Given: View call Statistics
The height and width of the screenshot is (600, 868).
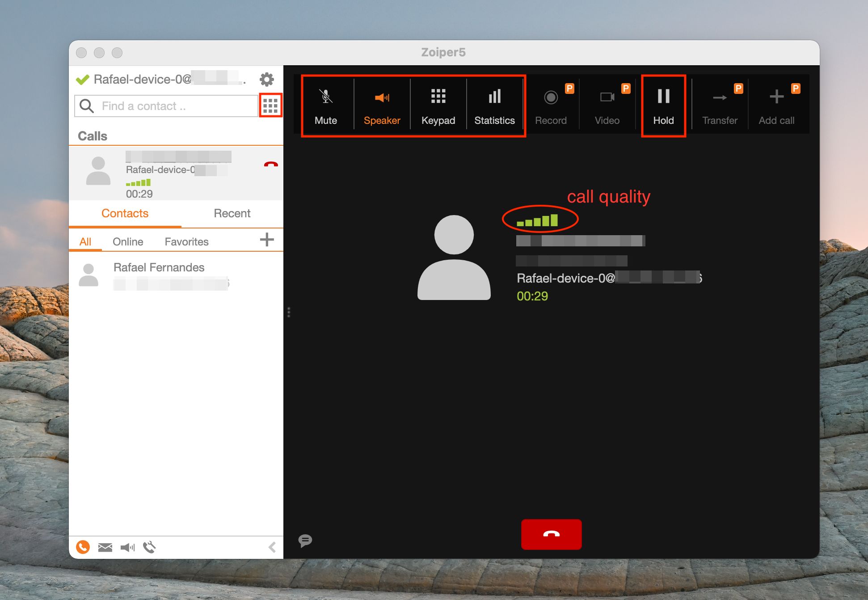Looking at the screenshot, I should point(495,105).
